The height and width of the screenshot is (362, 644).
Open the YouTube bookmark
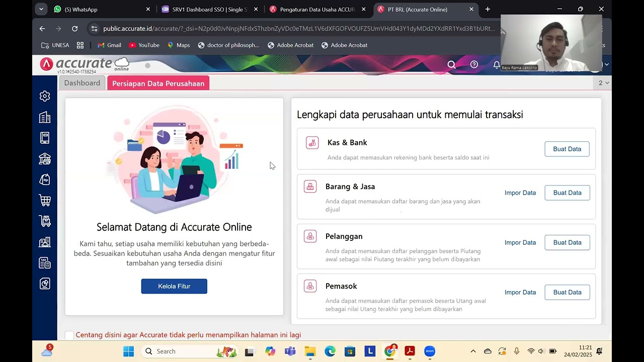coord(144,45)
